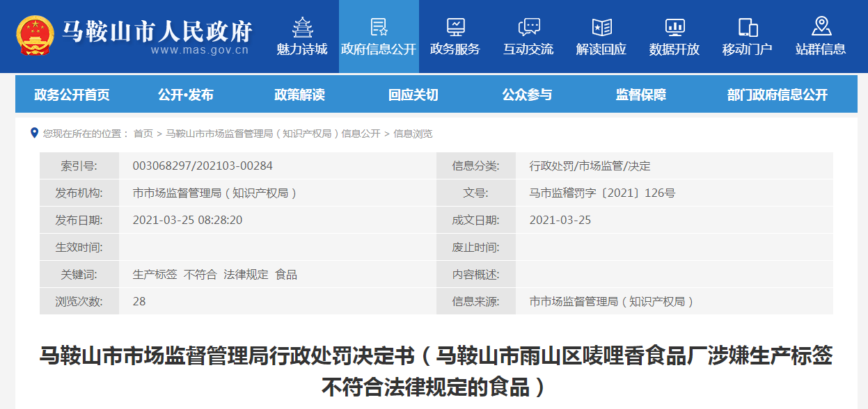Click the 内容概述 label cell
The height and width of the screenshot is (409, 868).
(x=476, y=275)
